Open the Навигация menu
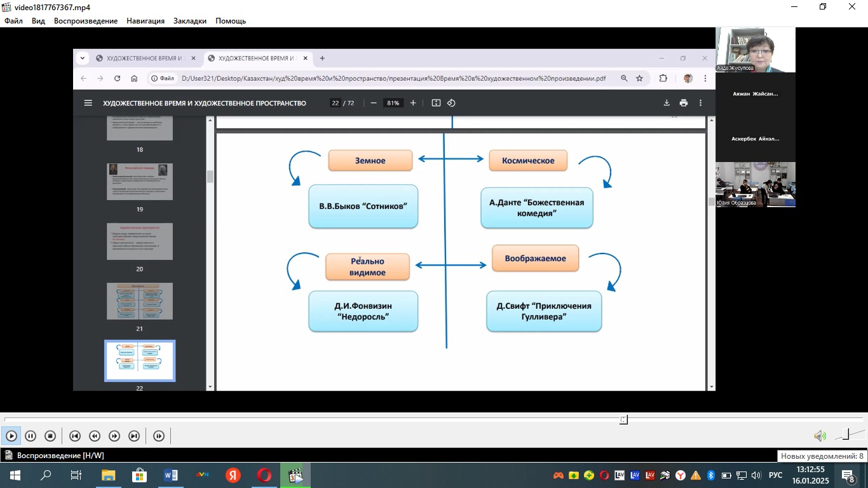The width and height of the screenshot is (868, 488). [146, 21]
